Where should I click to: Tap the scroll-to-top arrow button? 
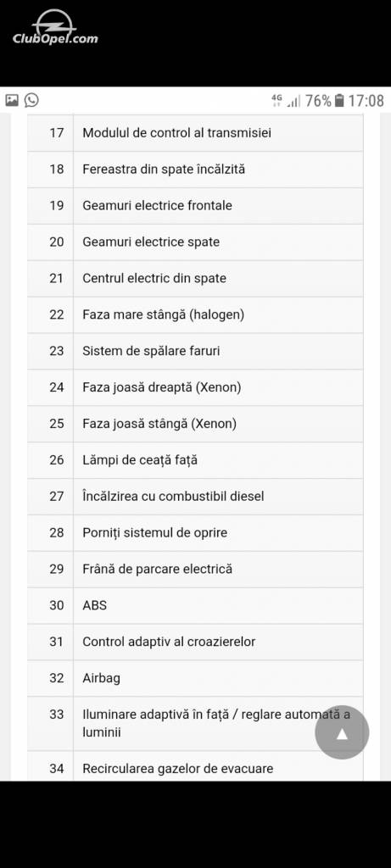click(342, 732)
